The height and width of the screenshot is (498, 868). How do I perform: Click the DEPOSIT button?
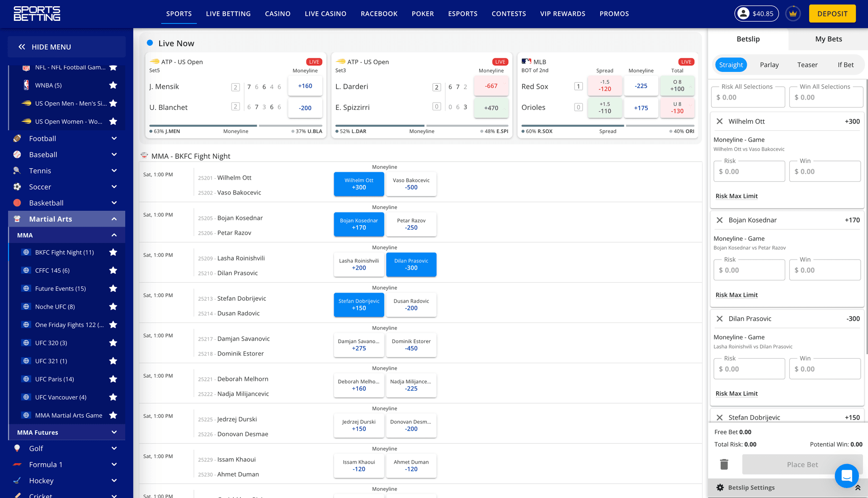832,14
